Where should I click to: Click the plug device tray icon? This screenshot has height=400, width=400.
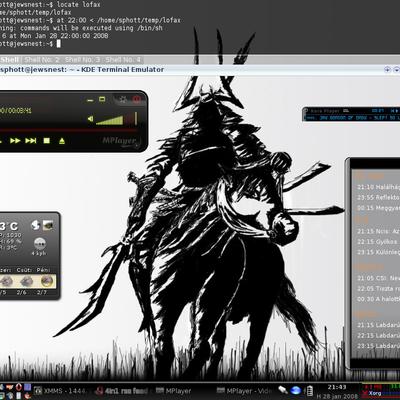(283, 390)
